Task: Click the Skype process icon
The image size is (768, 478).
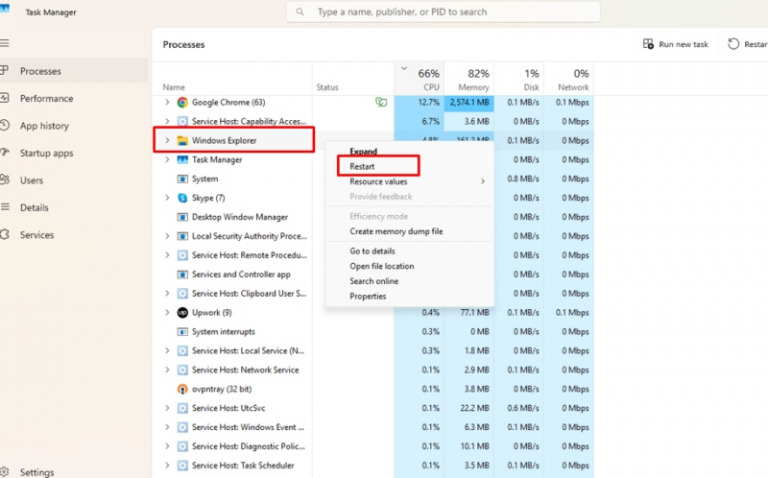Action: pos(182,198)
